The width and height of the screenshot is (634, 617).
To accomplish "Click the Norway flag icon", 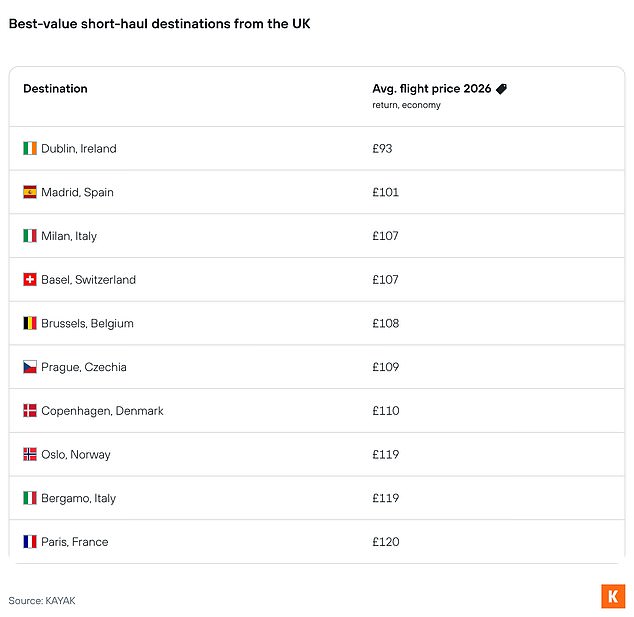I will [x=30, y=454].
